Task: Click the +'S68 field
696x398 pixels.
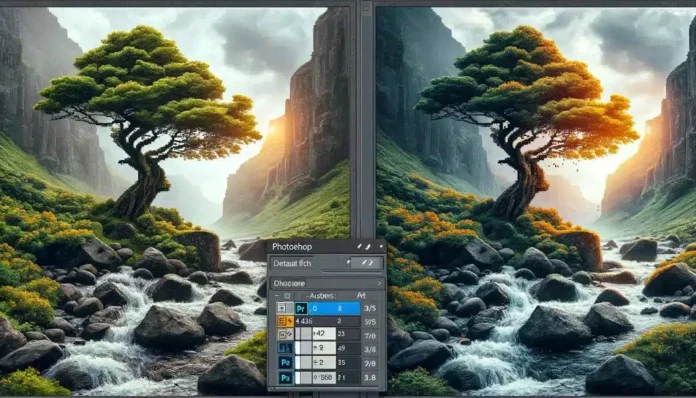Action: click(x=324, y=378)
